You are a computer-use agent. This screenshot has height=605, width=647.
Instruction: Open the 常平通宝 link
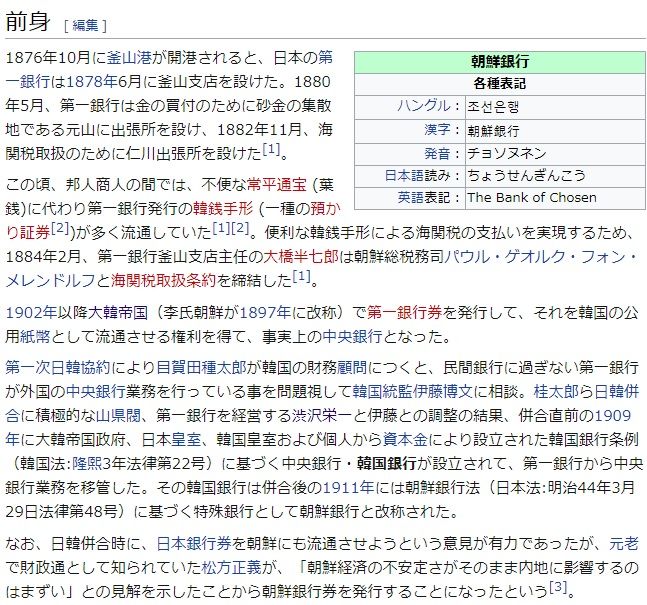(276, 185)
